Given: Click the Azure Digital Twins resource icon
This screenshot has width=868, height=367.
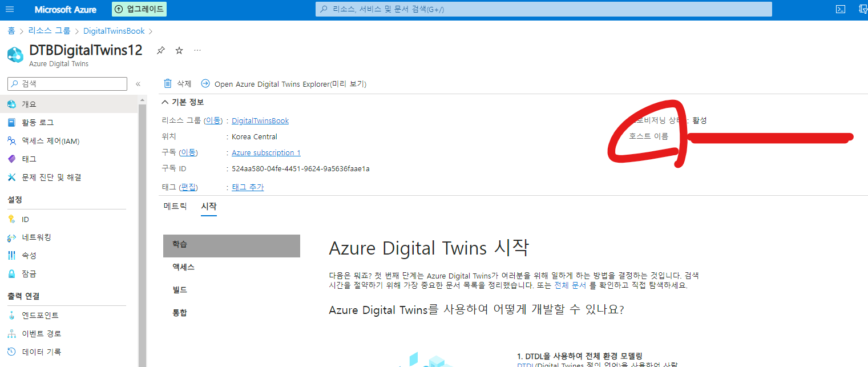Looking at the screenshot, I should 15,55.
